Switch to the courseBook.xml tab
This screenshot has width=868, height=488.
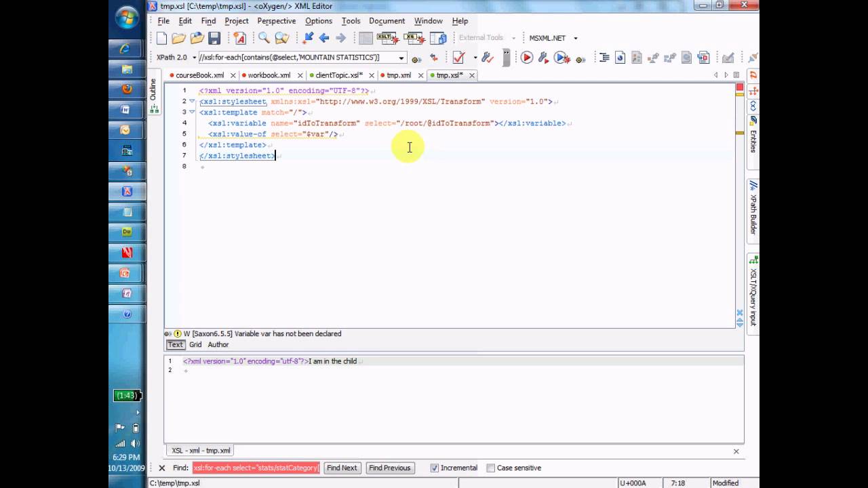coord(199,75)
